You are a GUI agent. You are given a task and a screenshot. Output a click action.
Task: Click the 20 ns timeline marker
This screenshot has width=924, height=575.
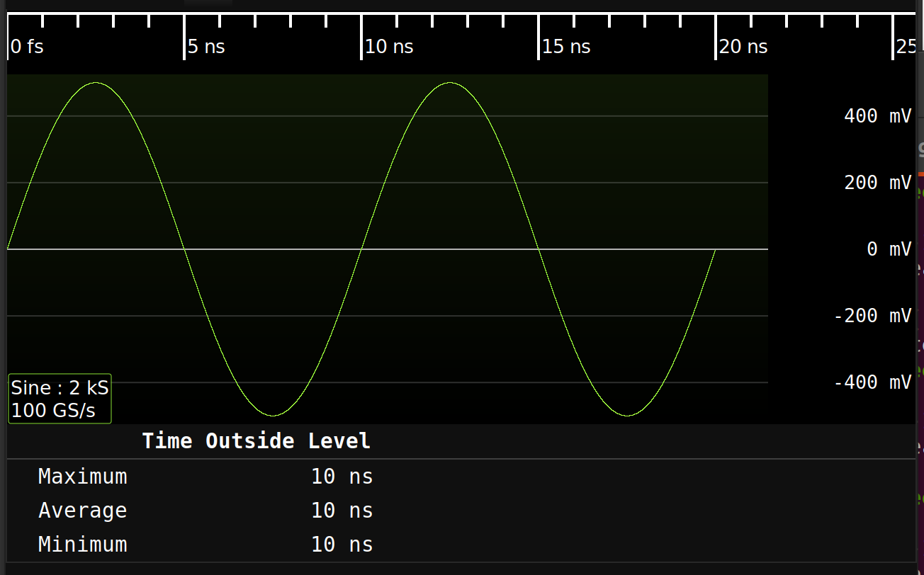743,47
